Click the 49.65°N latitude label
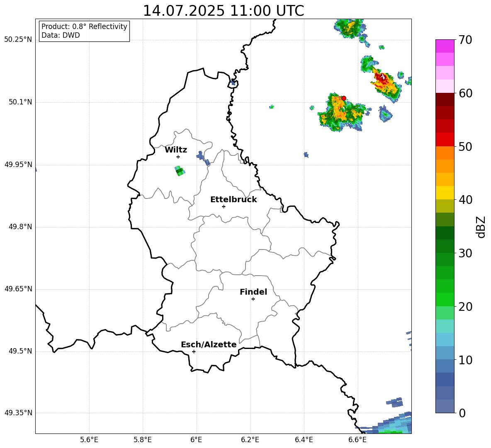 18,289
